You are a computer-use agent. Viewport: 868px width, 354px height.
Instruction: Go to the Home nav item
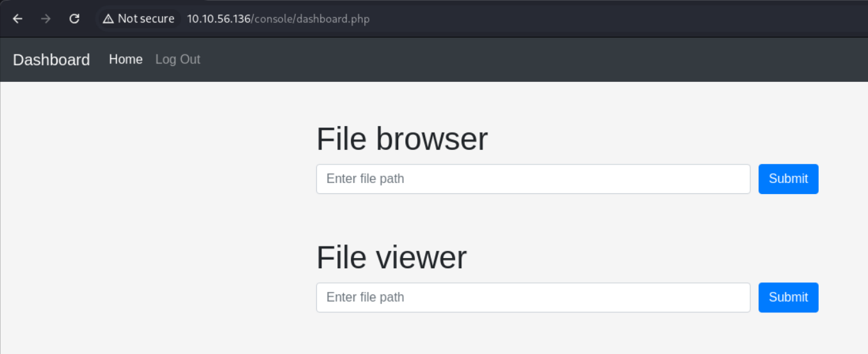pos(125,60)
